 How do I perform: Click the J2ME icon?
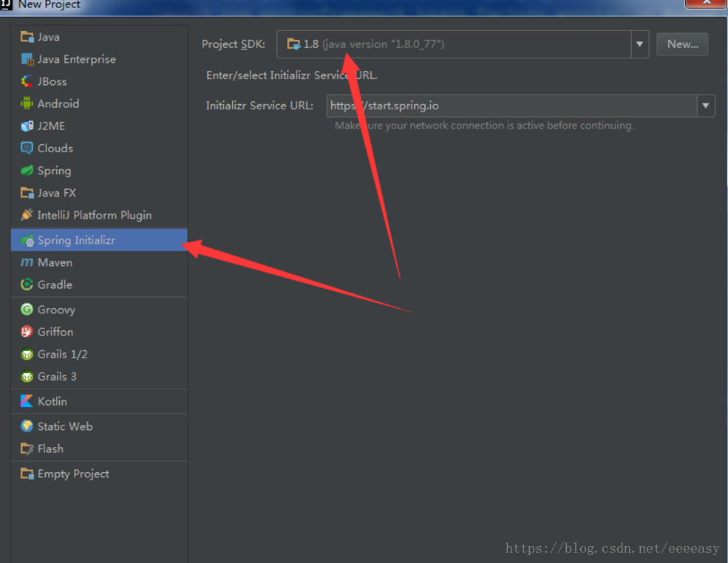click(x=27, y=126)
